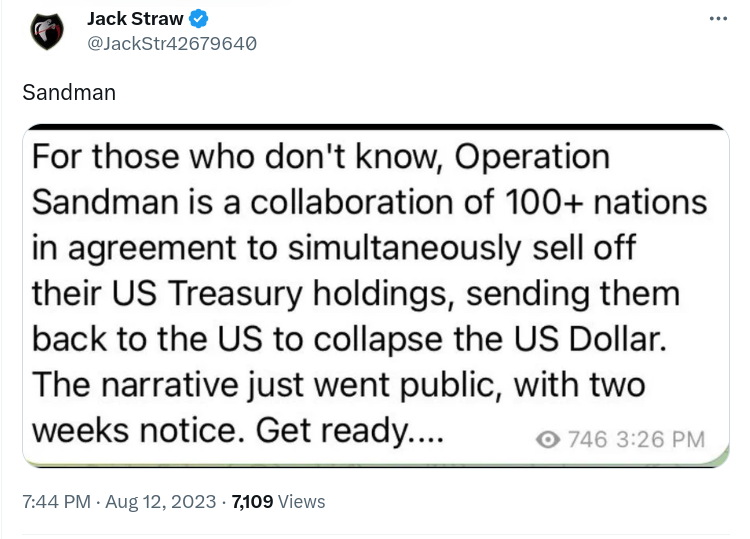Viewport: 750px width, 539px height.
Task: Click the eye views icon in the image
Action: coord(548,439)
